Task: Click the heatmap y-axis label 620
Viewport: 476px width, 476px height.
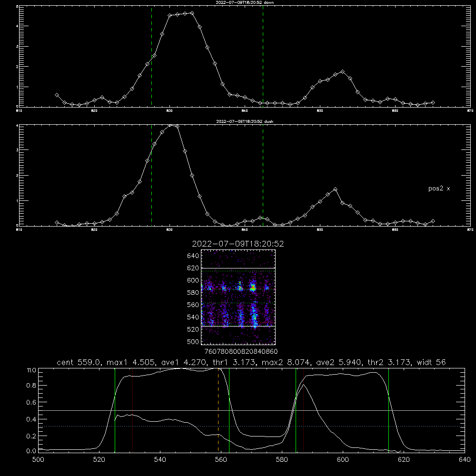Action: [x=193, y=268]
